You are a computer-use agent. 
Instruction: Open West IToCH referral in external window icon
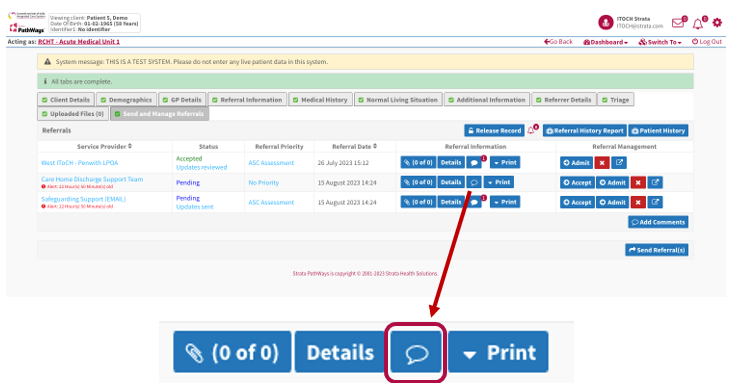pos(619,163)
